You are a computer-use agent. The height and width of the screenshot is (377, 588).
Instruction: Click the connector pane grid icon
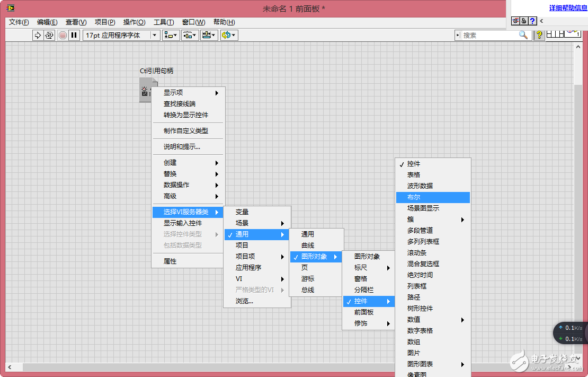(555, 34)
